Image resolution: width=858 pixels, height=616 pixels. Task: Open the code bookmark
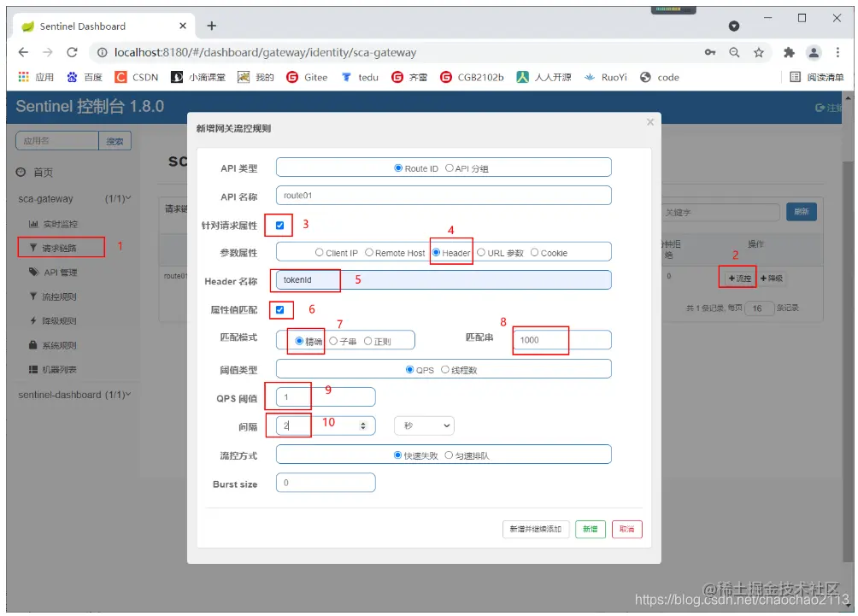pyautogui.click(x=660, y=77)
